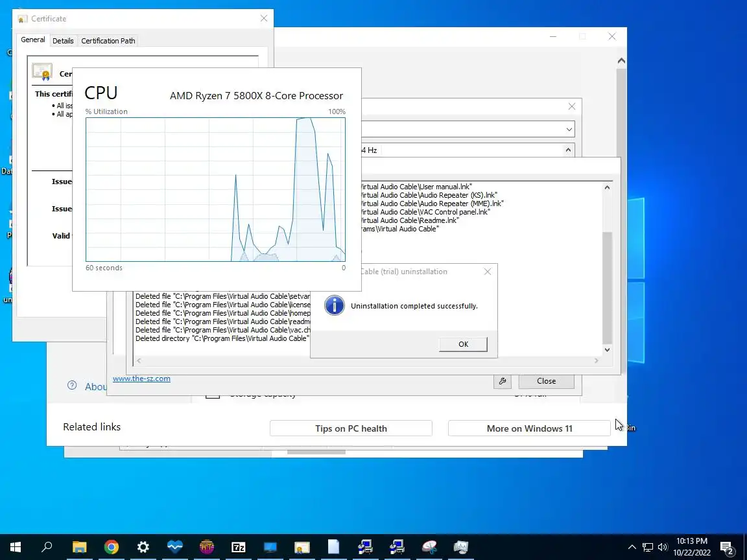Screen dimensions: 747x560
Task: Select the 'Readme.lnk' log line
Action: (409, 220)
